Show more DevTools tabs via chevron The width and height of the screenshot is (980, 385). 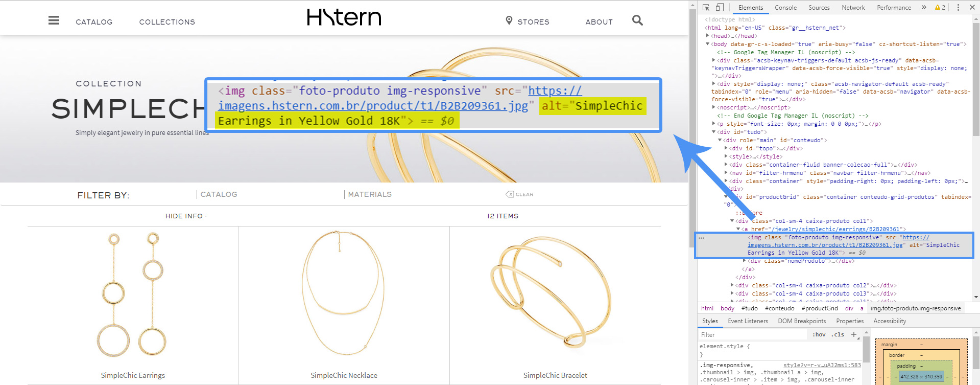pyautogui.click(x=923, y=8)
